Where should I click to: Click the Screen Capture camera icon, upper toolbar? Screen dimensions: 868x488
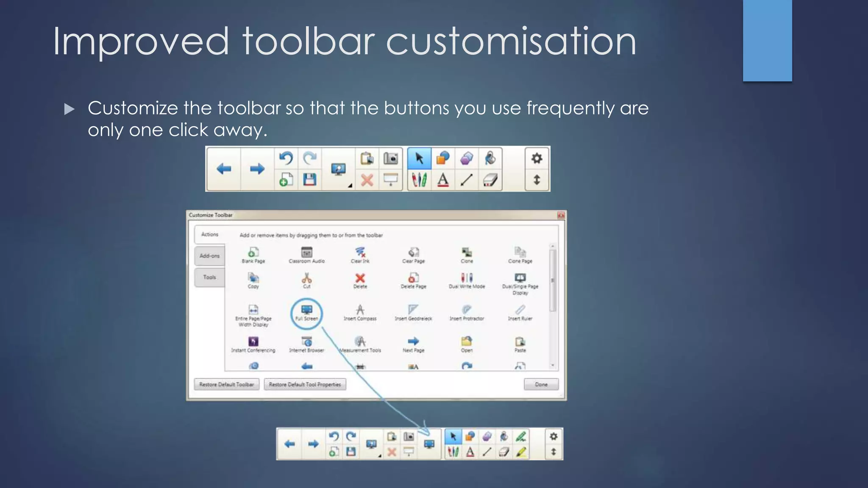(x=391, y=158)
